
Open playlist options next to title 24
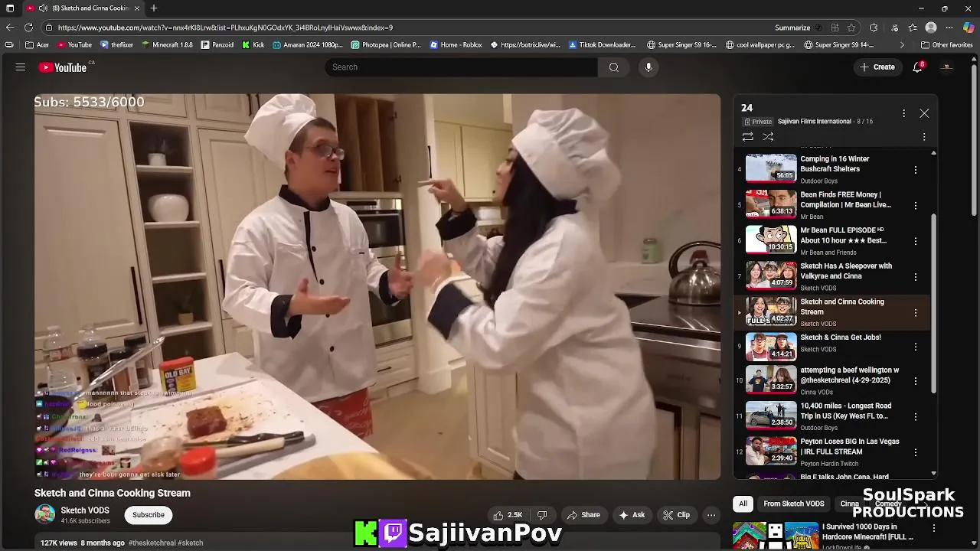(x=903, y=113)
